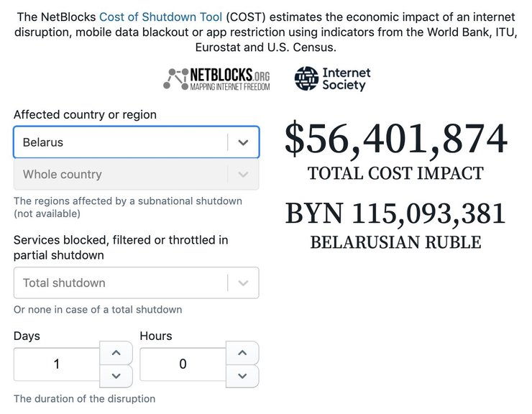Viewport: 532px width, 414px height.
Task: Click the Days number input field
Action: tap(57, 364)
